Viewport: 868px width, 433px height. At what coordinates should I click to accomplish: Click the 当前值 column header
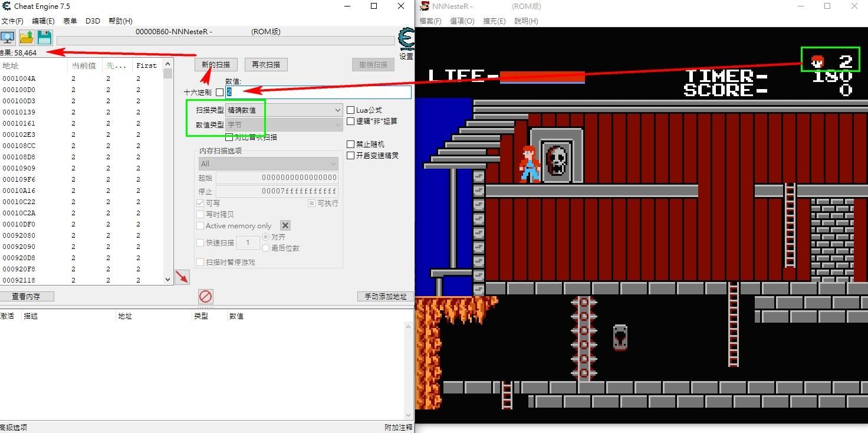(86, 65)
